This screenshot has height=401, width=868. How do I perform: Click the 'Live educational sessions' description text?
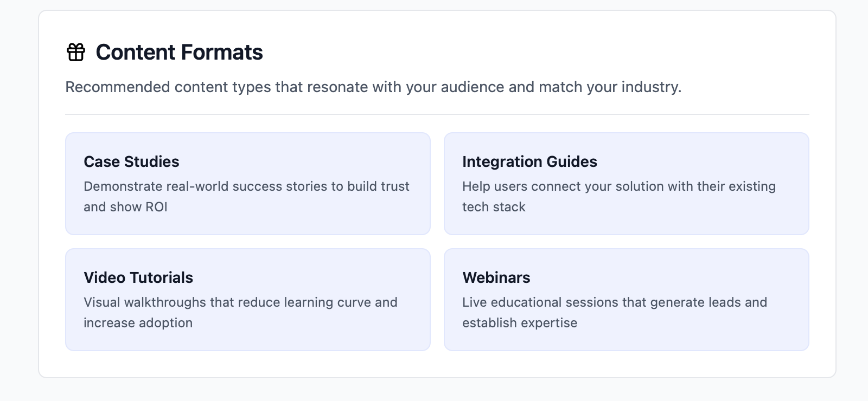point(614,302)
